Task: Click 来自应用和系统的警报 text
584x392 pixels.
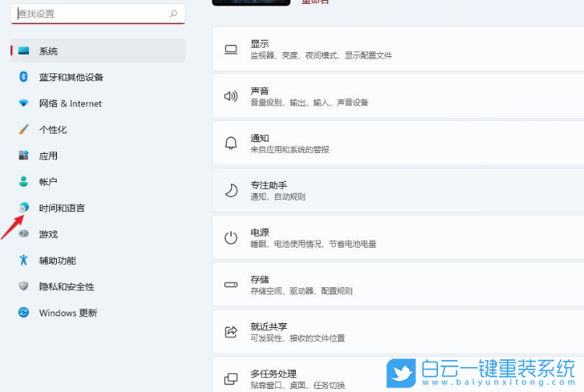Action: 290,150
